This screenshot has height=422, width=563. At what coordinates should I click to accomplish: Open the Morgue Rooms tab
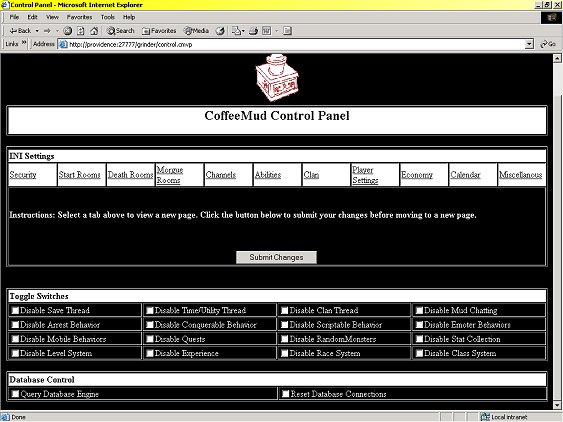[170, 175]
